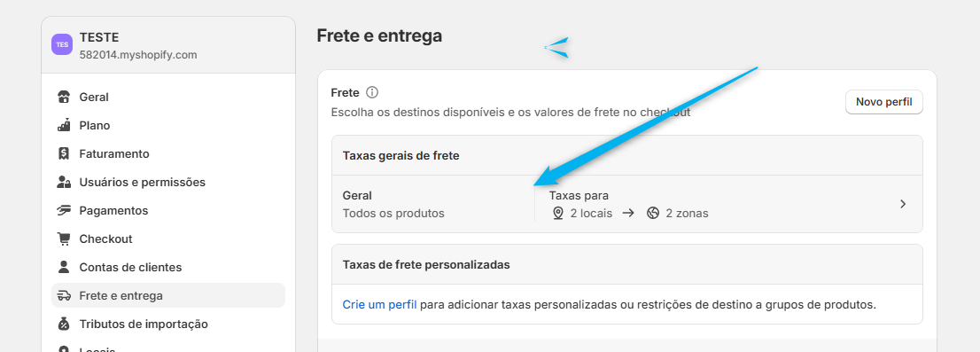This screenshot has height=352, width=980.
Task: Click the TESTE store name
Action: point(98,37)
